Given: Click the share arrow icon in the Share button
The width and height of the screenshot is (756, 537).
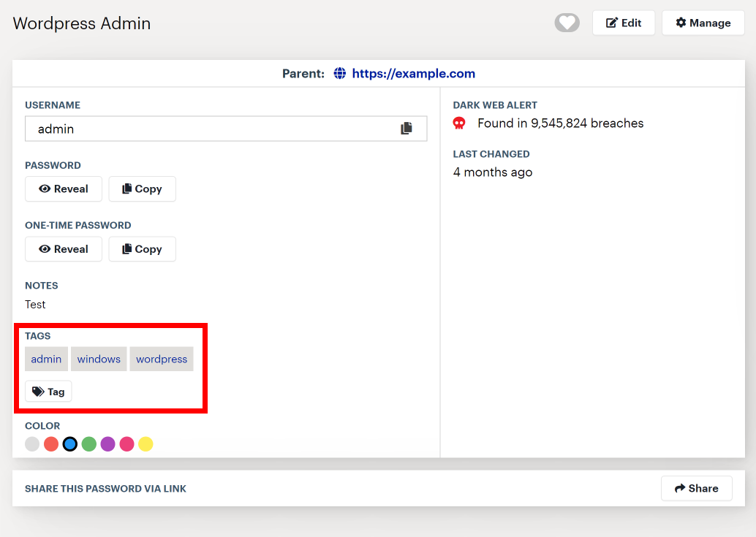Looking at the screenshot, I should (681, 488).
